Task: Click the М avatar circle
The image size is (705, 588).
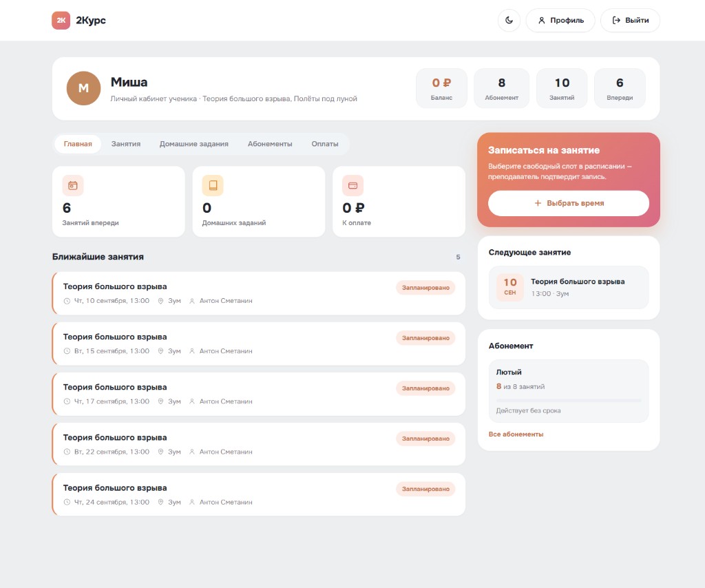Action: [83, 88]
